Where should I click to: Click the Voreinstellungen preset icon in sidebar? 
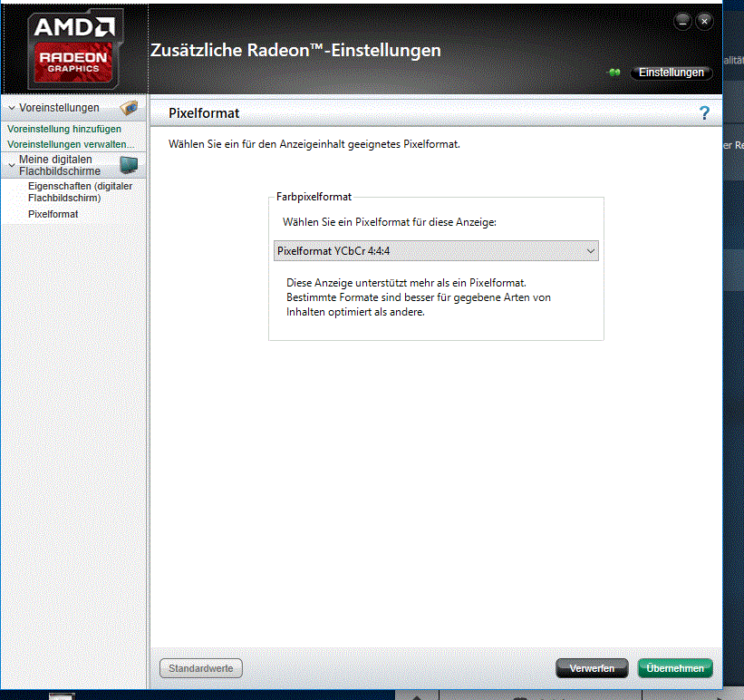click(129, 108)
